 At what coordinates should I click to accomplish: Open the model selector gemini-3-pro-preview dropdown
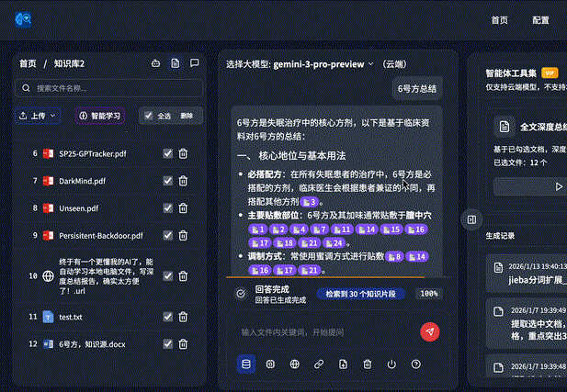pyautogui.click(x=323, y=64)
